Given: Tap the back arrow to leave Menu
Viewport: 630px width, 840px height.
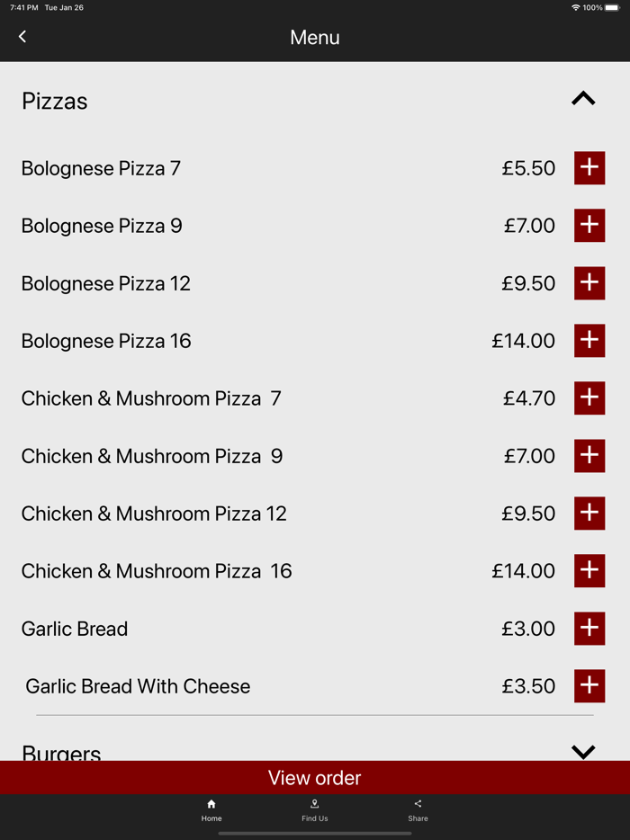Looking at the screenshot, I should click(x=22, y=37).
